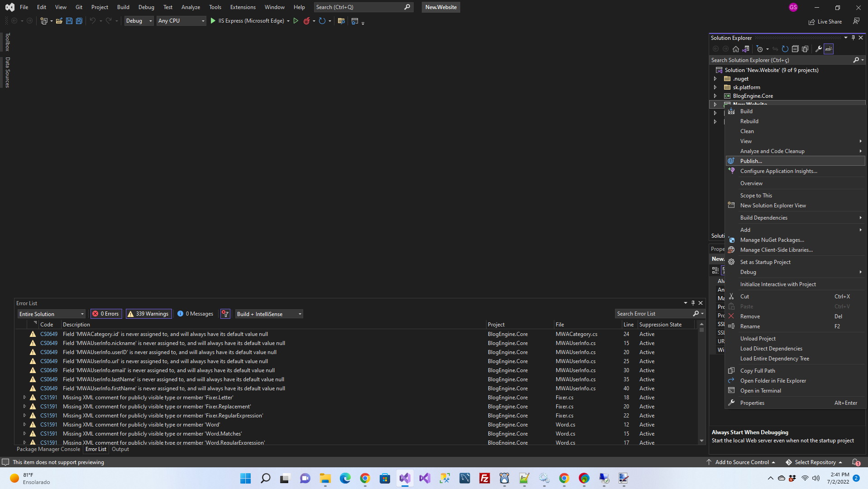Click the Live Share icon

[825, 22]
